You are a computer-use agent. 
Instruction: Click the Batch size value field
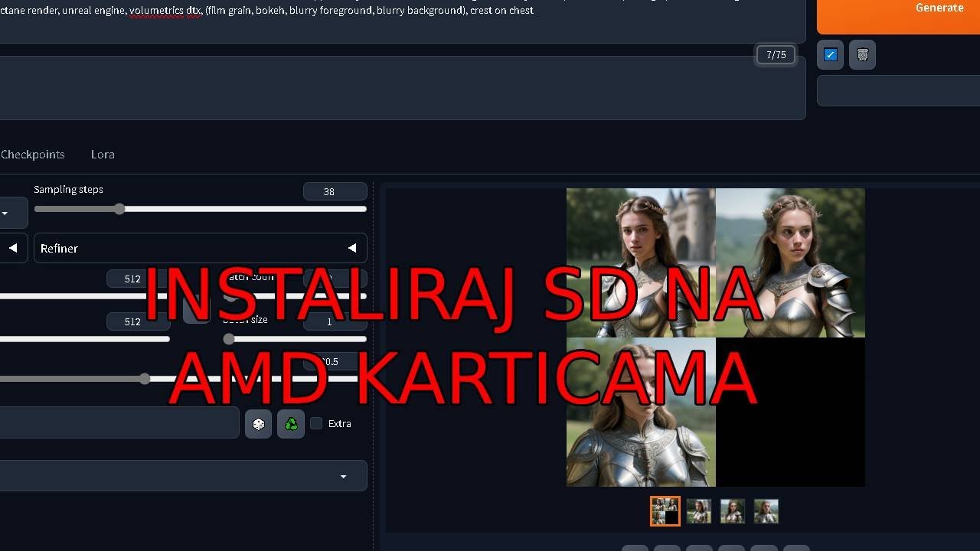pyautogui.click(x=335, y=321)
